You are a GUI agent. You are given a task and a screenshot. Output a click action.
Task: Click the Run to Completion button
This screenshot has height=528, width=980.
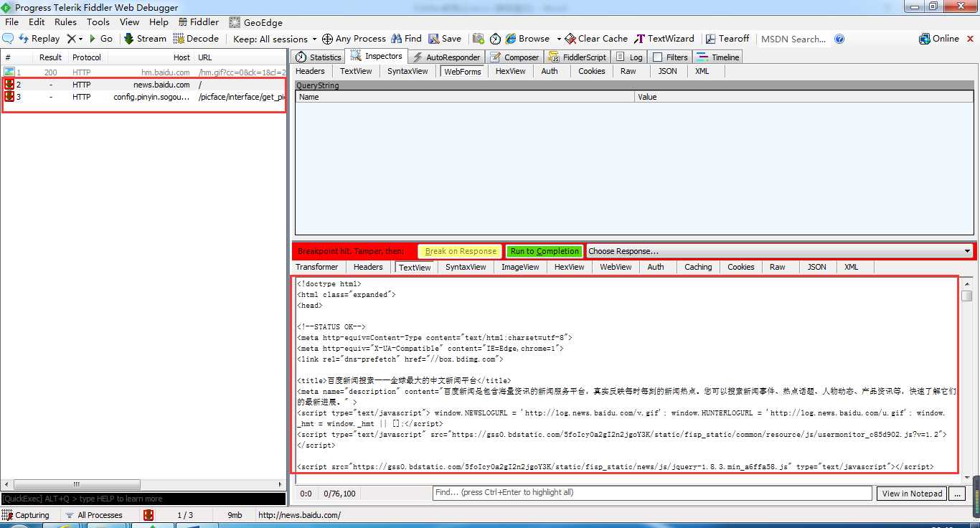(x=545, y=251)
